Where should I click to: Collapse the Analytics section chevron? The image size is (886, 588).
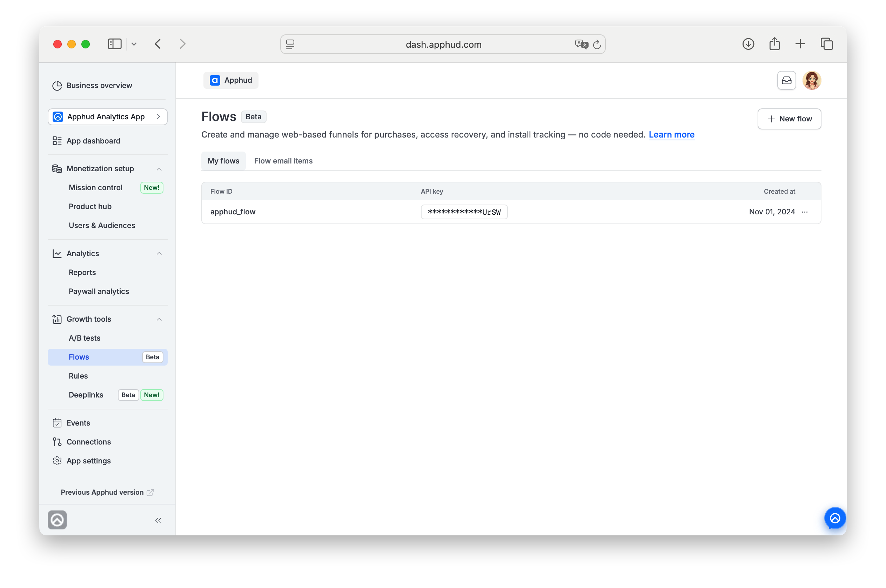tap(159, 254)
